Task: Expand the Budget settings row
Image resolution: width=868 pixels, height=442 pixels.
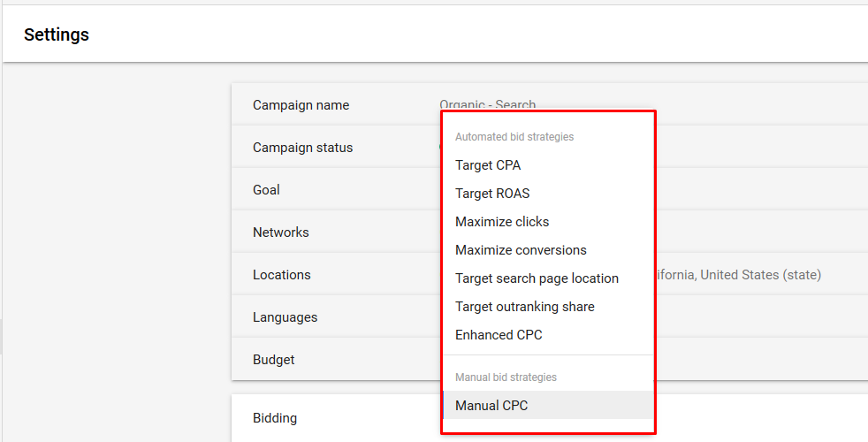Action: (x=549, y=360)
